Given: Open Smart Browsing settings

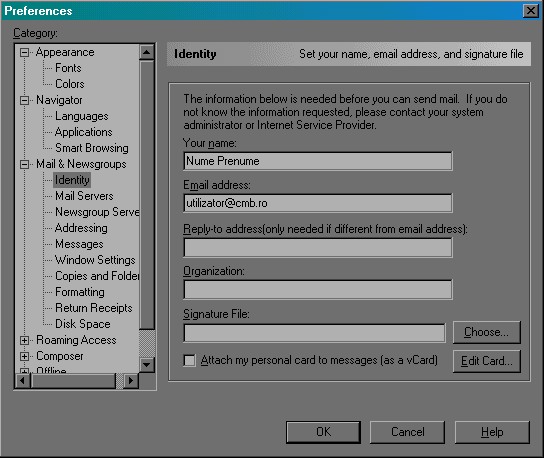Looking at the screenshot, I should tap(92, 149).
